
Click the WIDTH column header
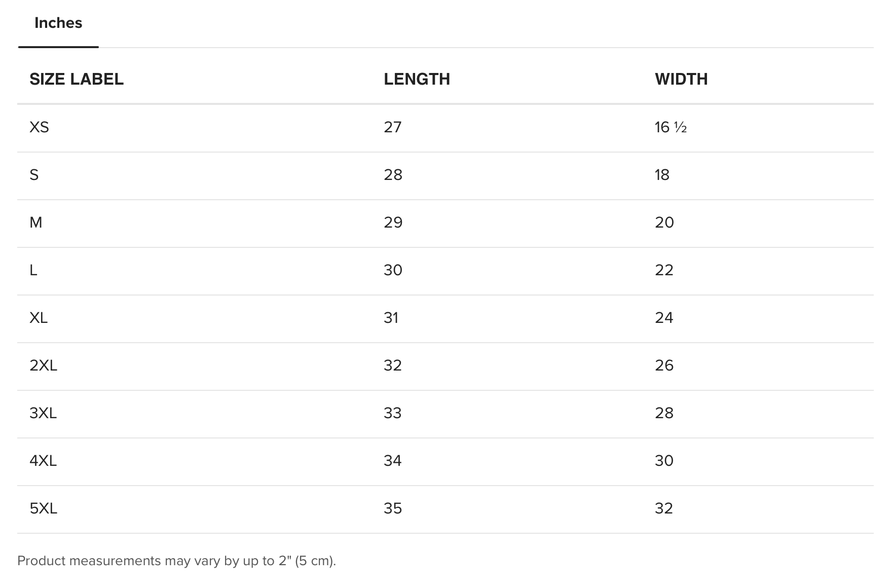[x=681, y=79]
